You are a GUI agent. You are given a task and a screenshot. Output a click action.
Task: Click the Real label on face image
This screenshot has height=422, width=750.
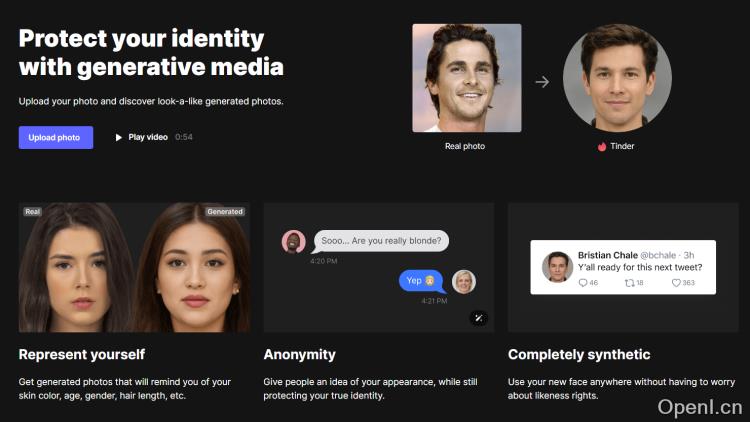point(33,211)
